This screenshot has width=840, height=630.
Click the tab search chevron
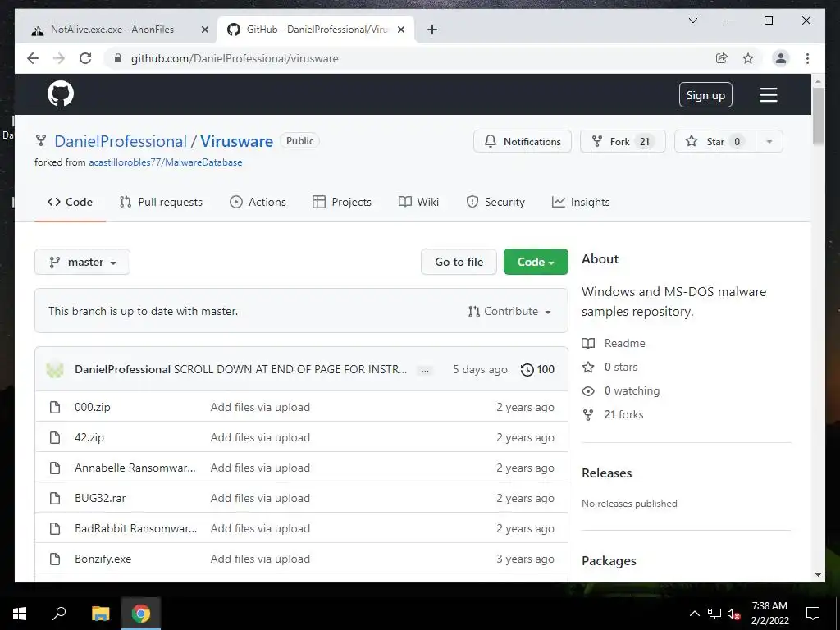692,21
